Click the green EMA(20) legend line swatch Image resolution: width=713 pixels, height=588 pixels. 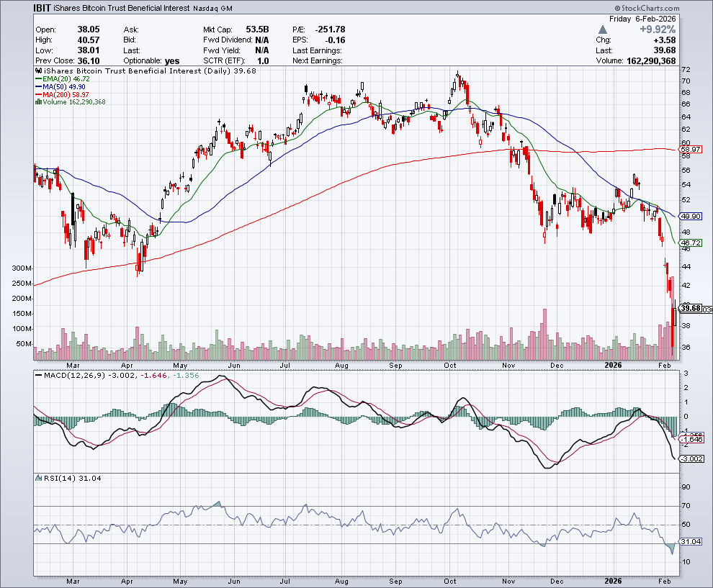click(39, 79)
